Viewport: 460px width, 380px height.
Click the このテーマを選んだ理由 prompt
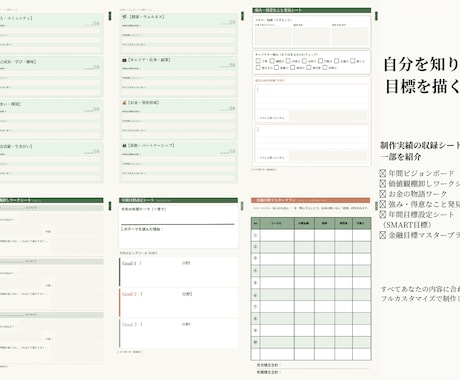tap(141, 229)
